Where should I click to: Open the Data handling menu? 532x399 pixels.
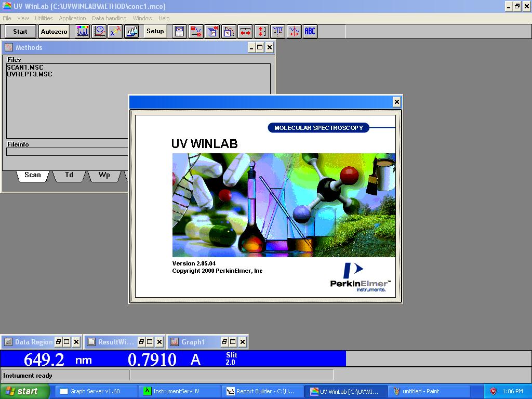[x=109, y=18]
